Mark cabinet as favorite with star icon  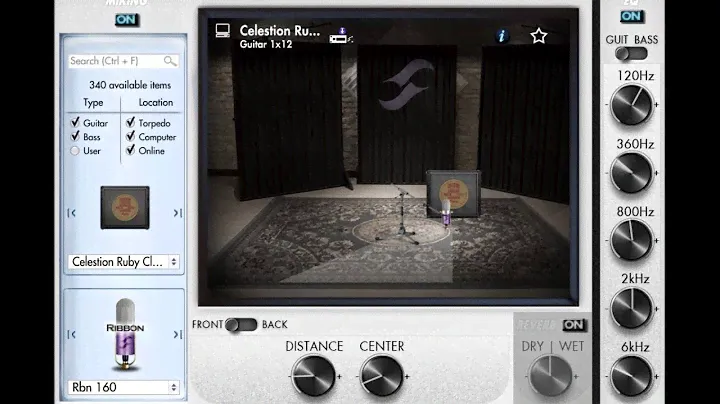[x=539, y=36]
